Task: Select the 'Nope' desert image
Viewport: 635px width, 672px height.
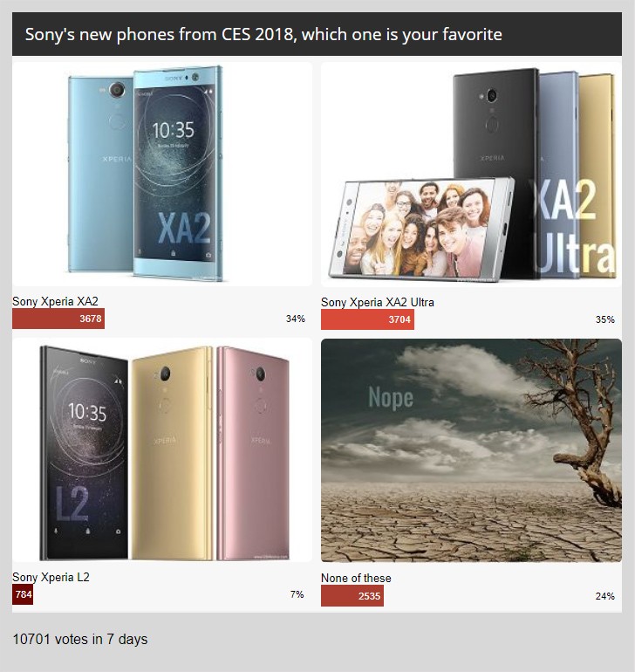Action: [471, 450]
